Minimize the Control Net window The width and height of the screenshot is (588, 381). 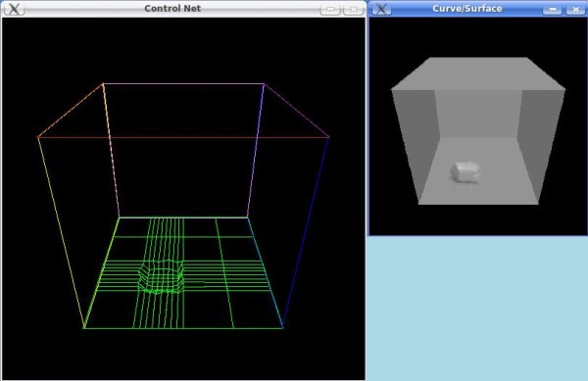click(x=330, y=9)
